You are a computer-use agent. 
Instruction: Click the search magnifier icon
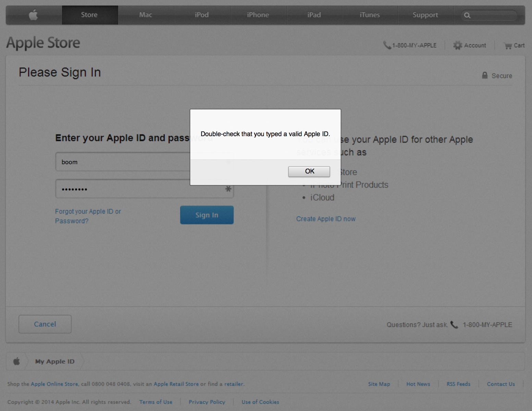pos(467,15)
